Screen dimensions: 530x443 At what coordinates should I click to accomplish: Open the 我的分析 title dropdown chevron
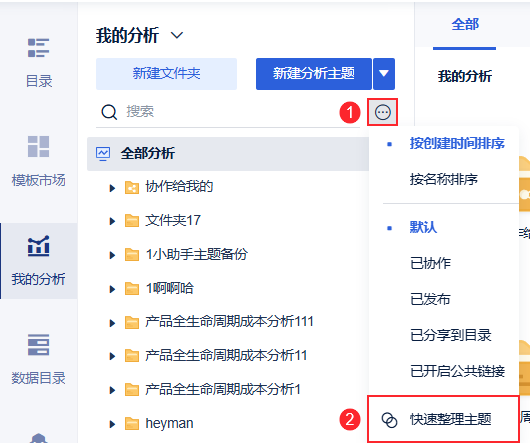[177, 35]
